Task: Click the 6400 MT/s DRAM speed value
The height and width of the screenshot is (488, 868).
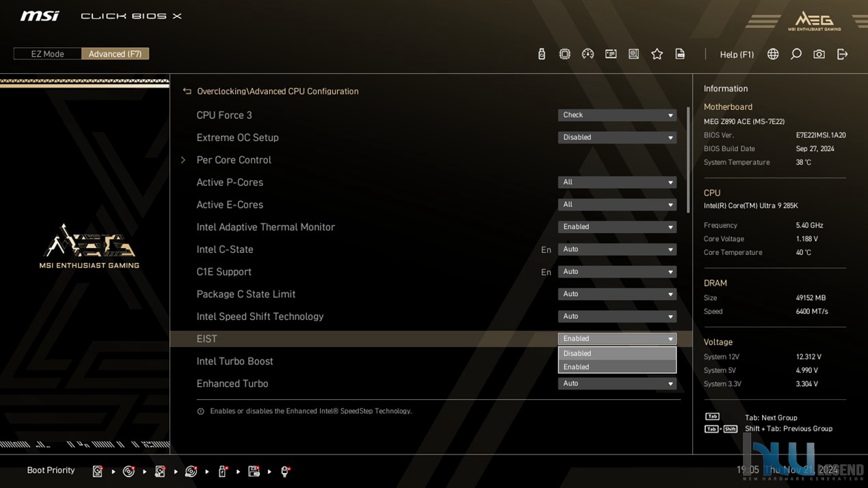Action: (812, 312)
